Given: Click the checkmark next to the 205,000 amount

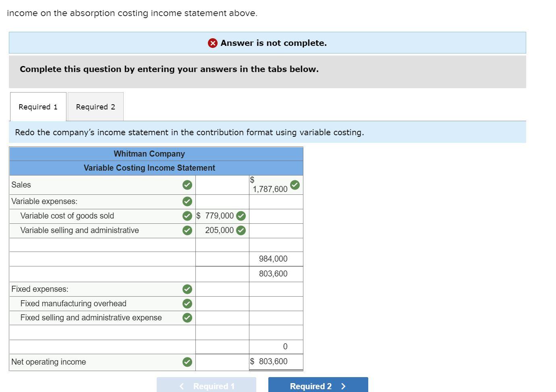Looking at the screenshot, I should click(241, 230).
